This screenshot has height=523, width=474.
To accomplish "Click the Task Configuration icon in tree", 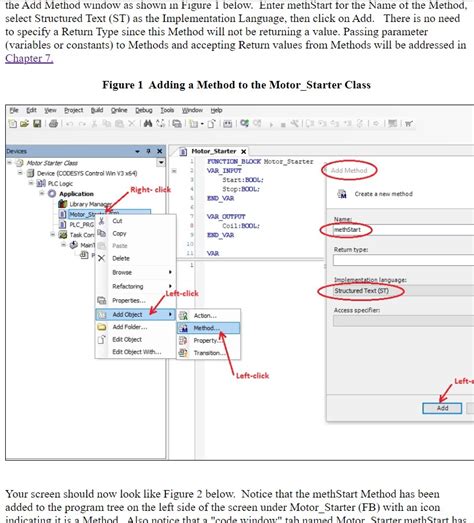I will [63, 235].
